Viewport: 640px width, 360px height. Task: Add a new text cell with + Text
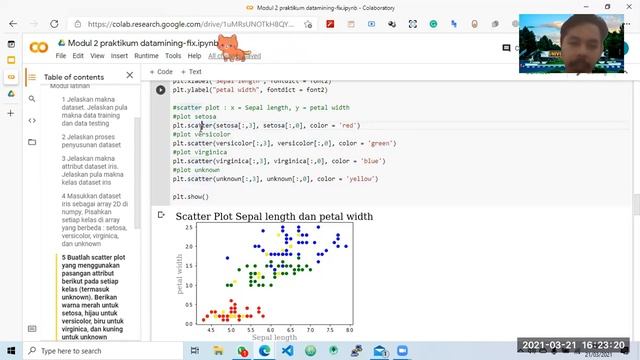pos(191,72)
